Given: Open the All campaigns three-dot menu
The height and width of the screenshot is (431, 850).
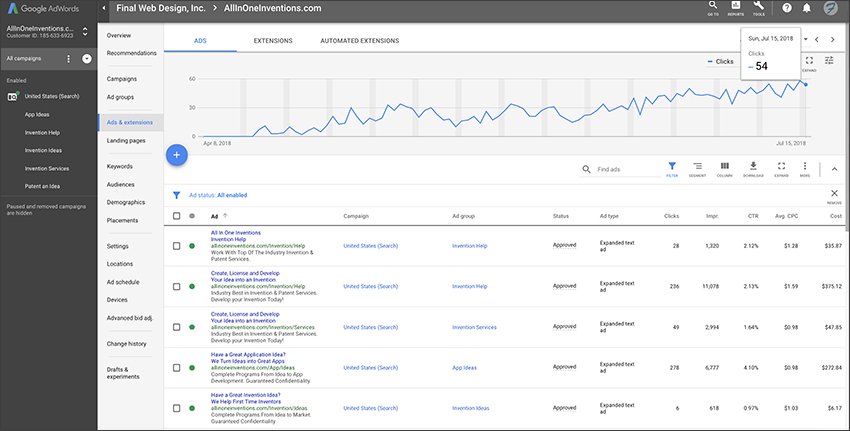Looking at the screenshot, I should pos(68,59).
